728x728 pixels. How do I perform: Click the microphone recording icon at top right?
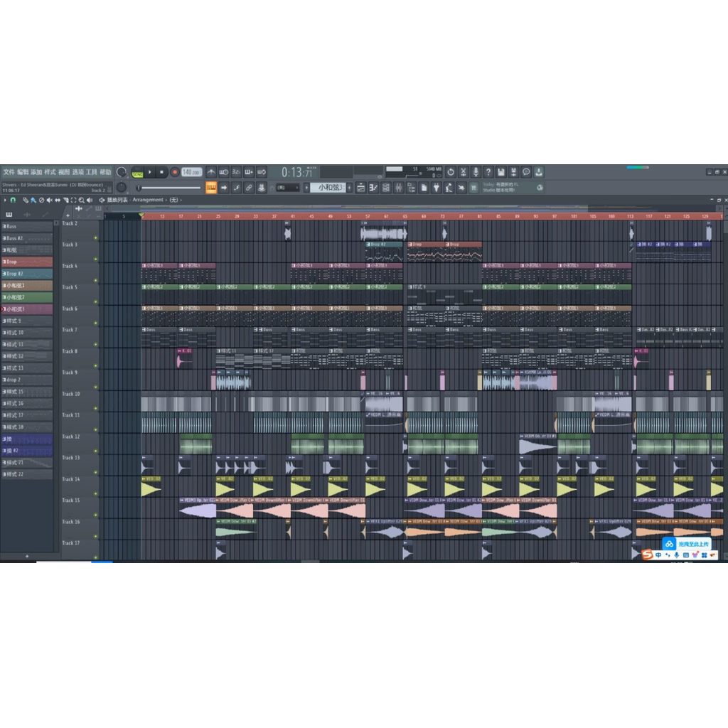[476, 171]
